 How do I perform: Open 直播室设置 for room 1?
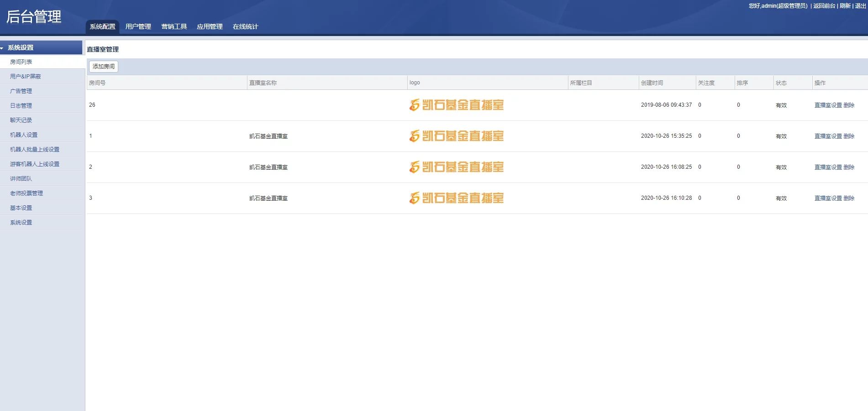pos(828,136)
